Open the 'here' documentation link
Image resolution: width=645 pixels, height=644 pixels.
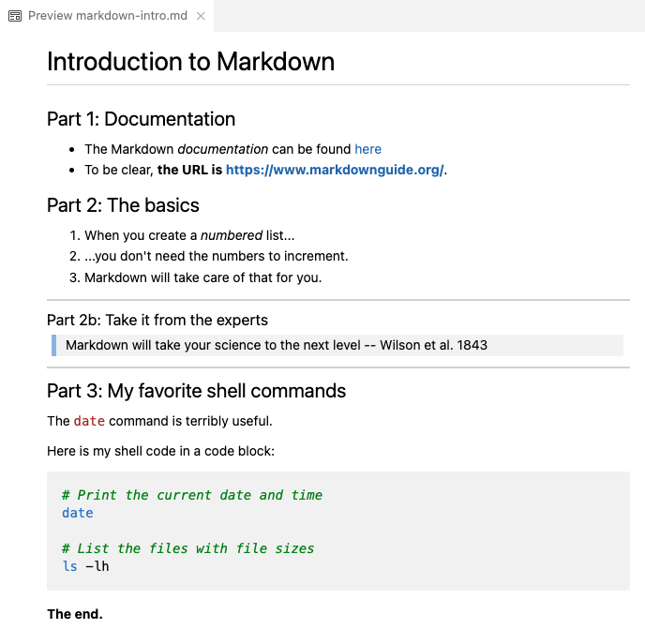(367, 149)
